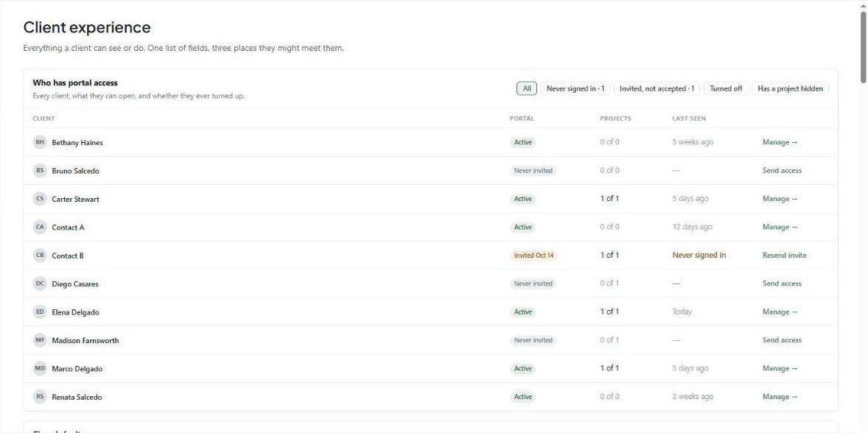Click the MD avatar for Marco Delgado

40,368
